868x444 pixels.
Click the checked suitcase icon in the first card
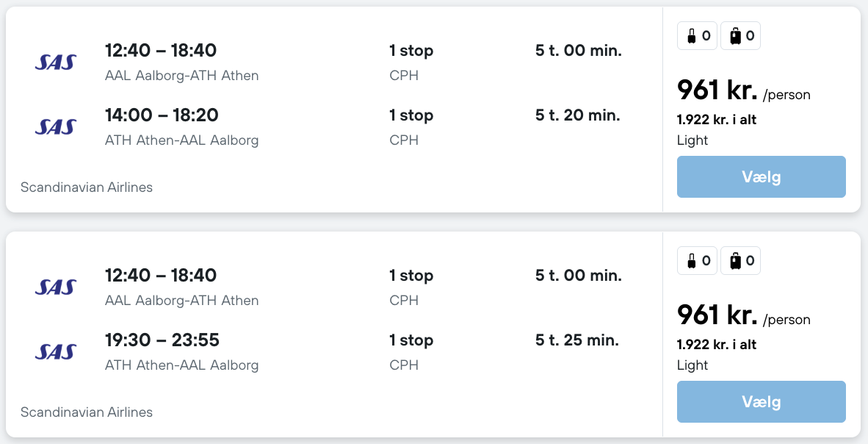(x=734, y=36)
